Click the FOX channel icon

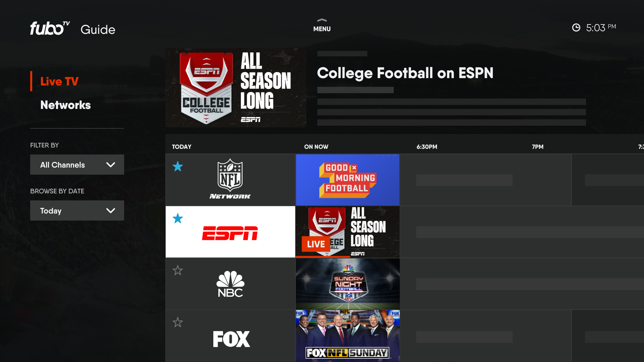[x=230, y=337]
